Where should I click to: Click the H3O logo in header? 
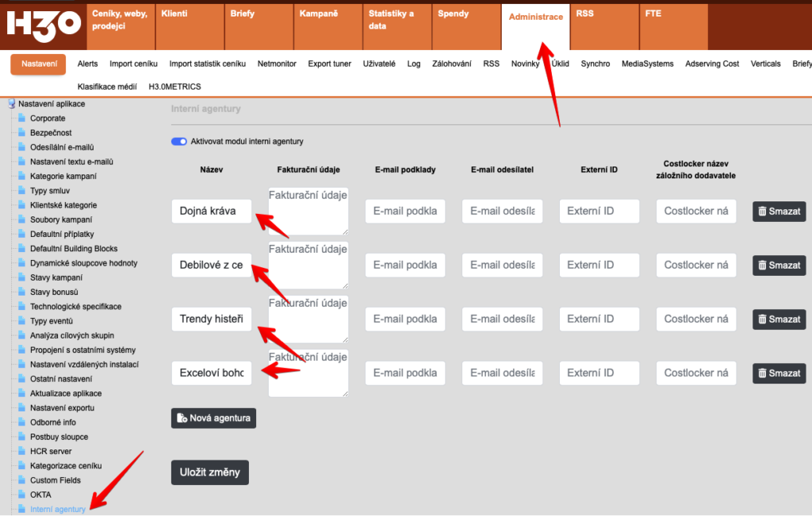44,25
